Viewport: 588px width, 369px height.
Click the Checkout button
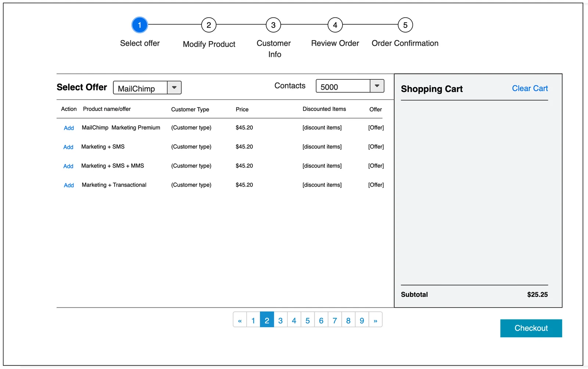[531, 328]
